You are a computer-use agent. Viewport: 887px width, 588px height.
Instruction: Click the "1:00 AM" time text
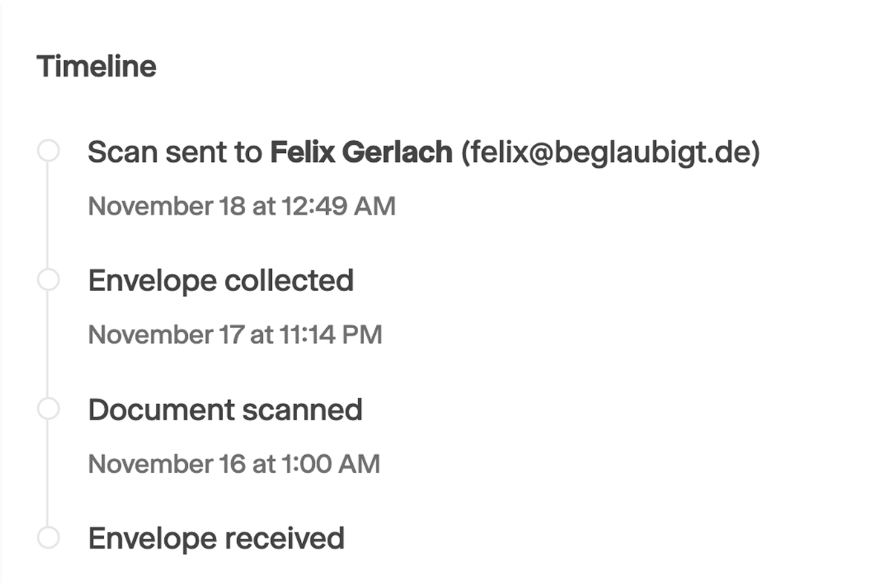(330, 464)
